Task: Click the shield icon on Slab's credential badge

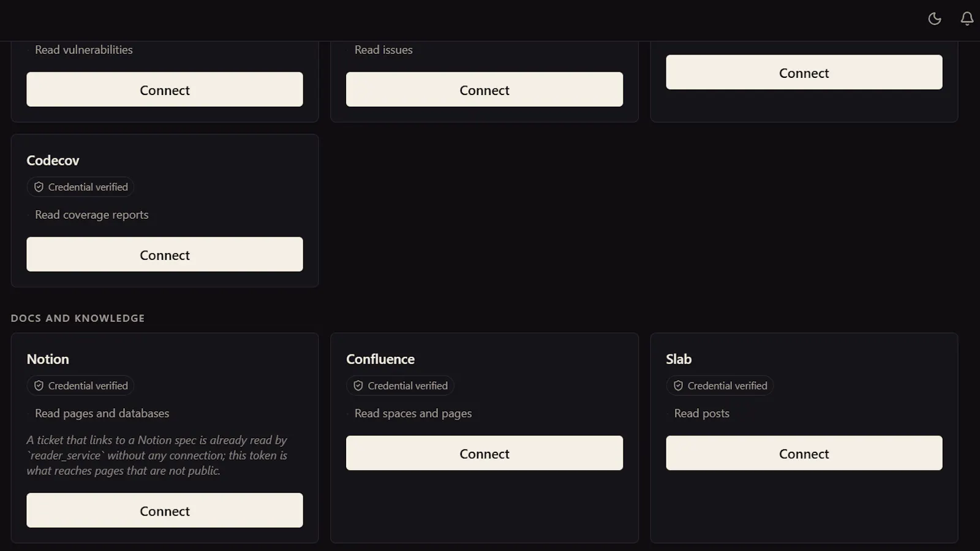Action: click(x=678, y=386)
